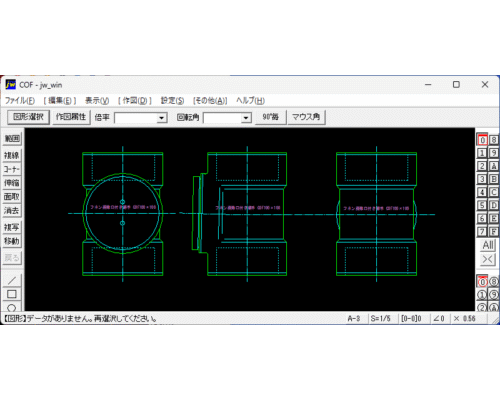Toggle layer 9 in layer bar

click(494, 153)
